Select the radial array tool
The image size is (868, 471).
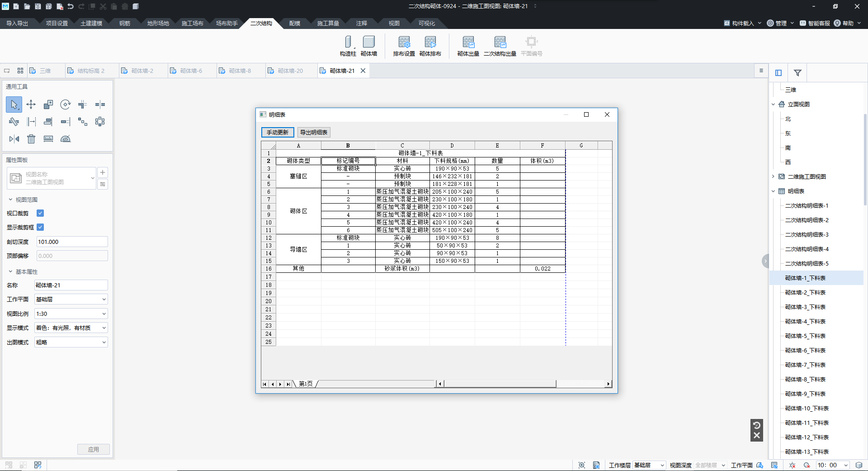[100, 122]
